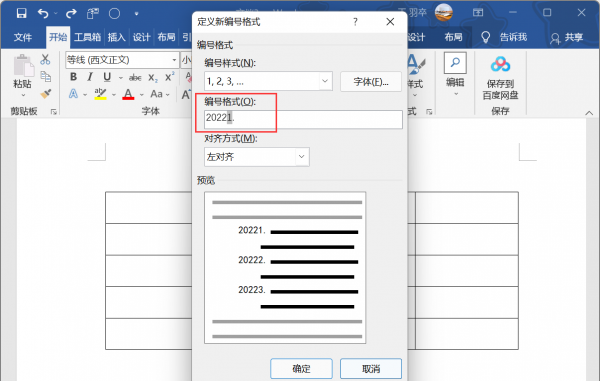This screenshot has height=381, width=600.
Task: Click the 编辑 search magnifier icon
Action: 455,63
